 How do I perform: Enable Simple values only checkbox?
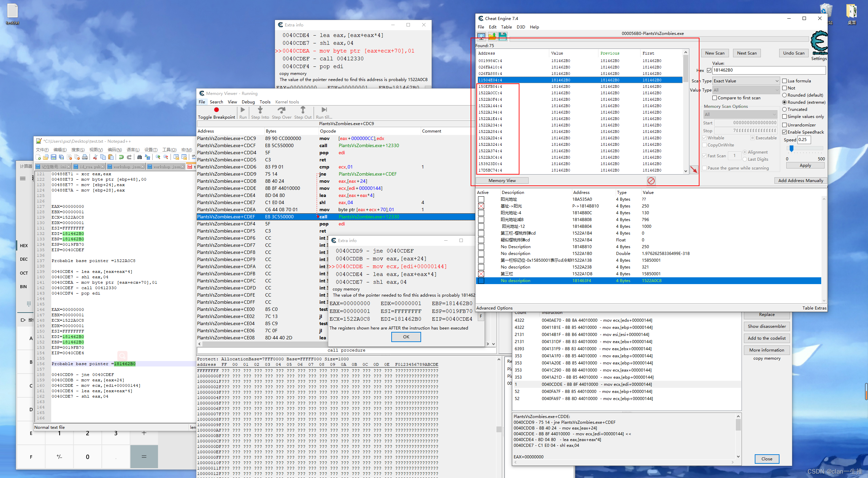pyautogui.click(x=784, y=117)
